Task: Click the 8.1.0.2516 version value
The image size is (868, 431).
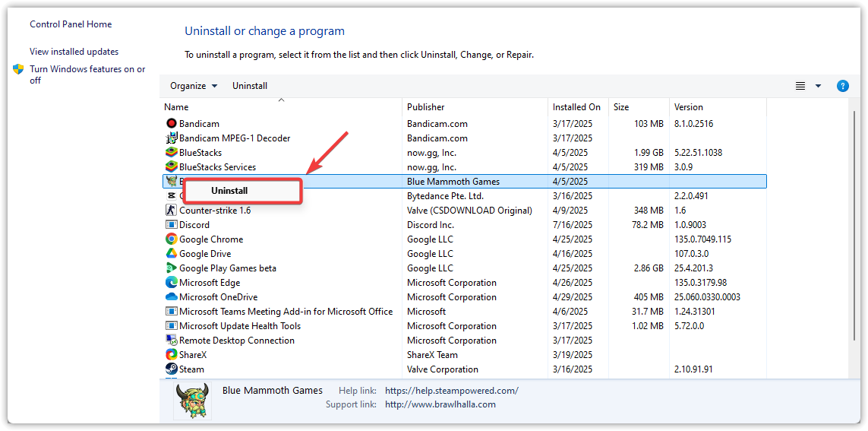Action: point(693,124)
